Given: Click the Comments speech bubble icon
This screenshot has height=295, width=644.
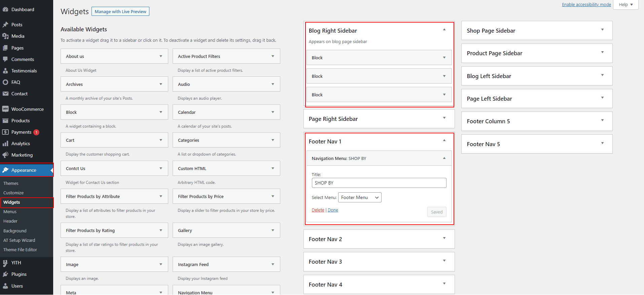Looking at the screenshot, I should [x=5, y=59].
